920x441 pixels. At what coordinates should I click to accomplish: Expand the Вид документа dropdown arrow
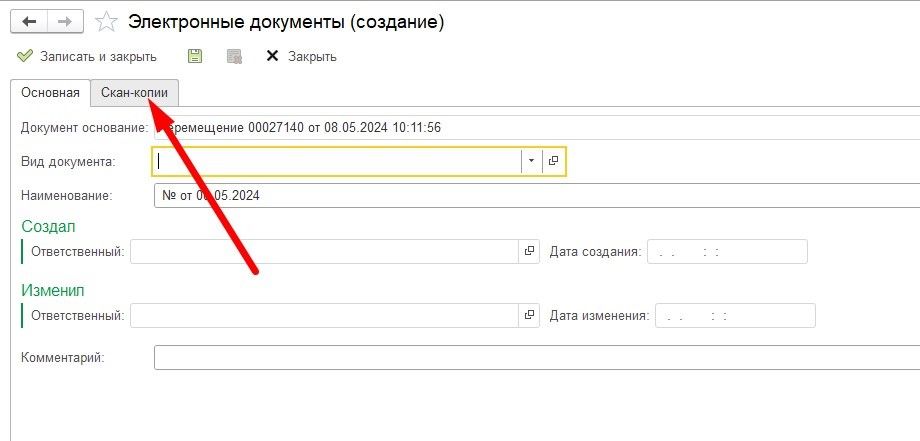(532, 161)
